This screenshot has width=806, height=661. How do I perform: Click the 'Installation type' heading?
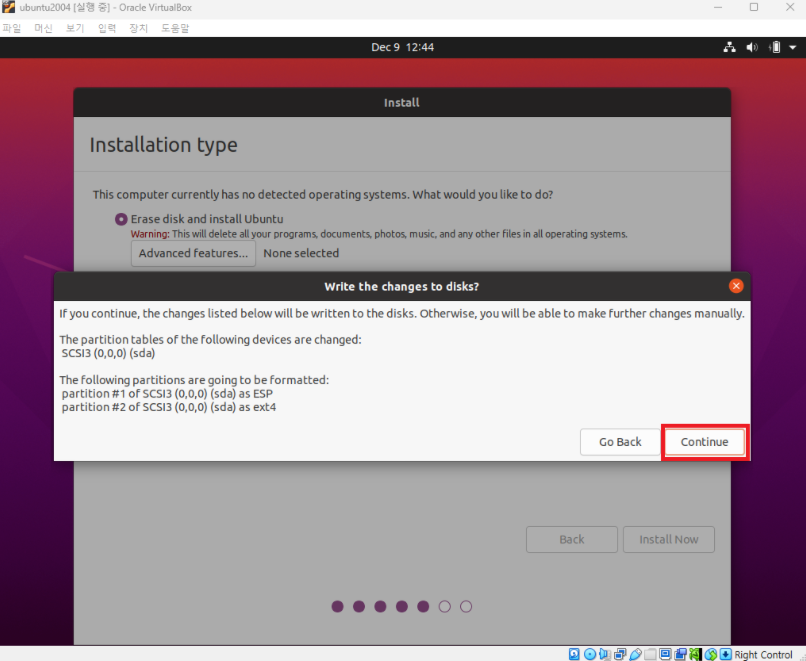point(163,145)
